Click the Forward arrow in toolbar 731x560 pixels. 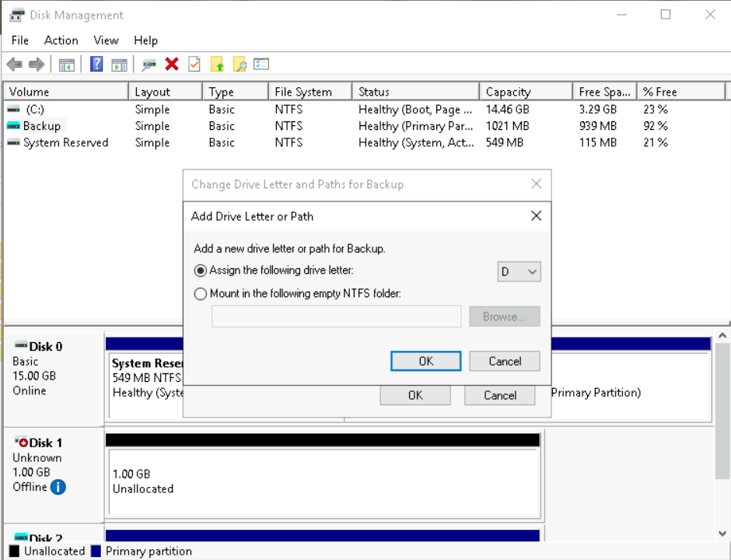pyautogui.click(x=36, y=64)
